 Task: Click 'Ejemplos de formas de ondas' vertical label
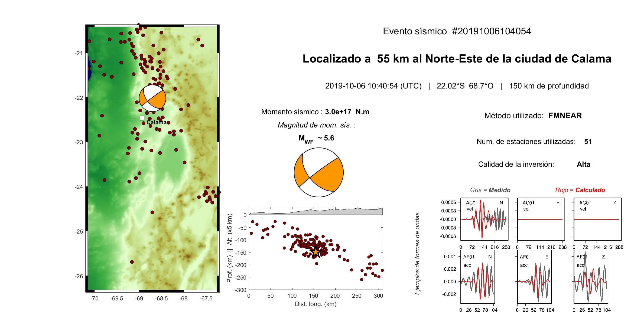[417, 254]
